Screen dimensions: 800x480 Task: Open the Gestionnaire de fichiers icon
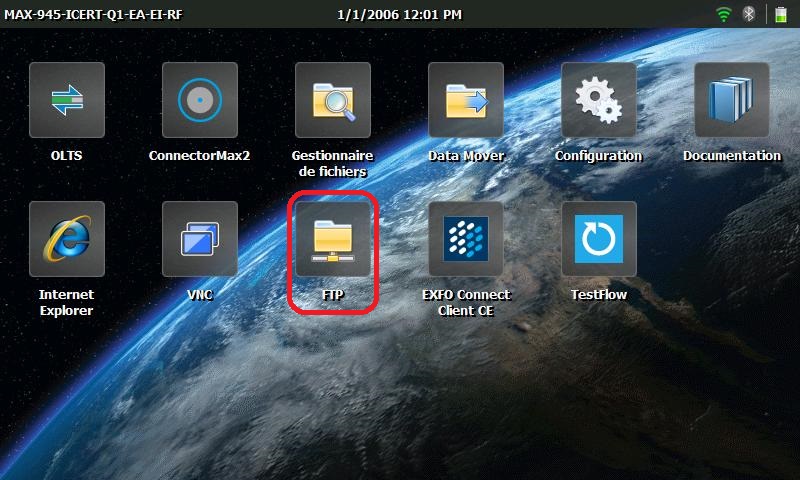(x=333, y=100)
